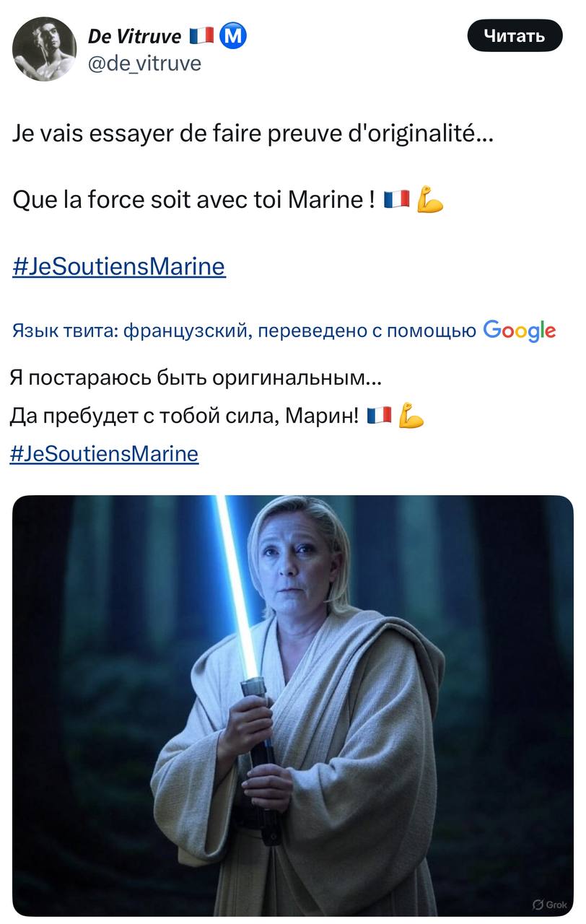
Task: Follow the account with the Читать button
Action: (x=515, y=35)
